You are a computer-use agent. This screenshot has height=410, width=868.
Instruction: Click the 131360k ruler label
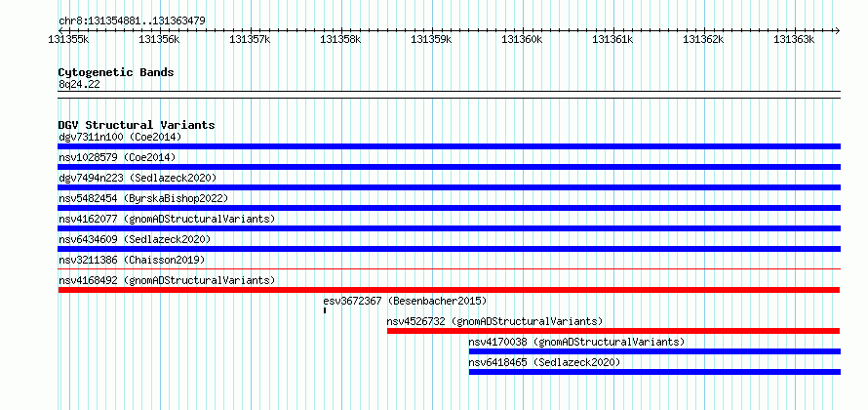[522, 39]
